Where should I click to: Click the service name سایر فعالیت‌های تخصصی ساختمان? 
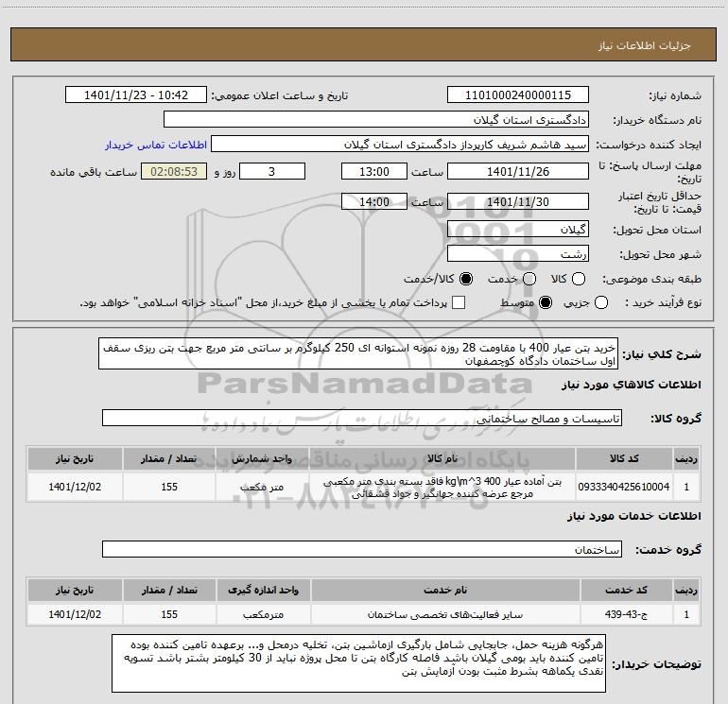pyautogui.click(x=445, y=614)
